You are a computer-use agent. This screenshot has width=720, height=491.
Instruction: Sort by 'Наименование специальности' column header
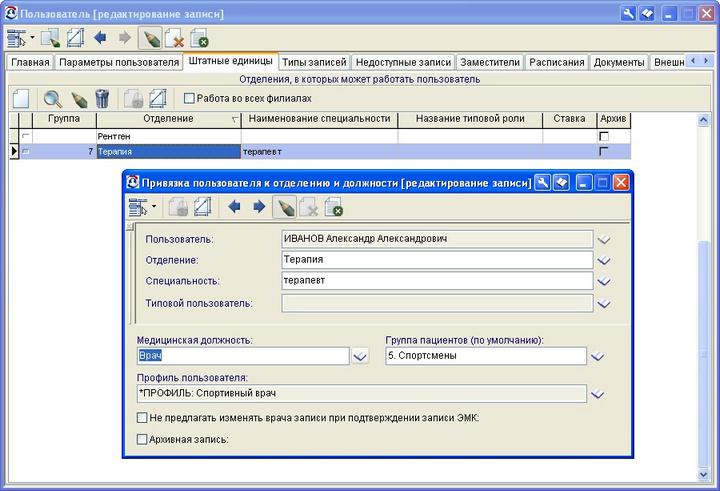click(x=319, y=119)
